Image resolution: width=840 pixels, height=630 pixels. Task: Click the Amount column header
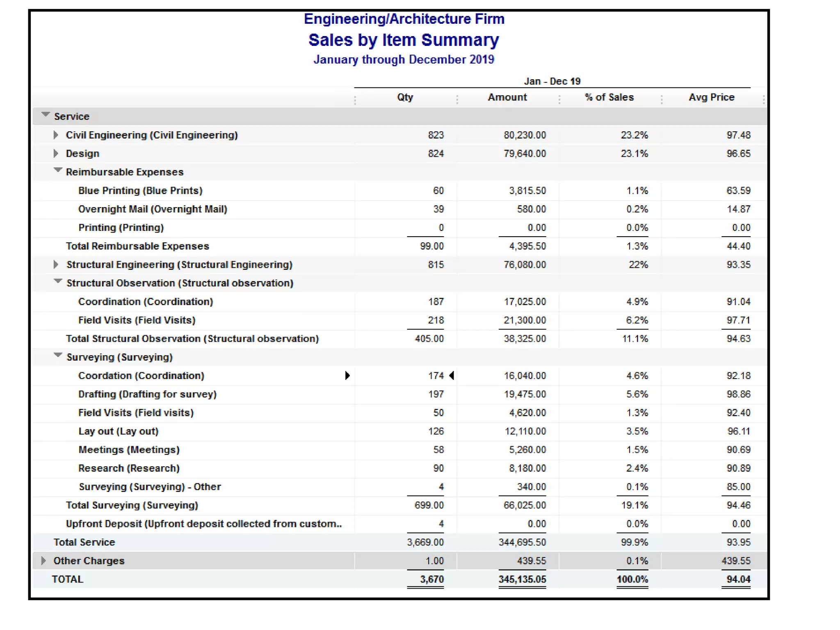pos(507,97)
